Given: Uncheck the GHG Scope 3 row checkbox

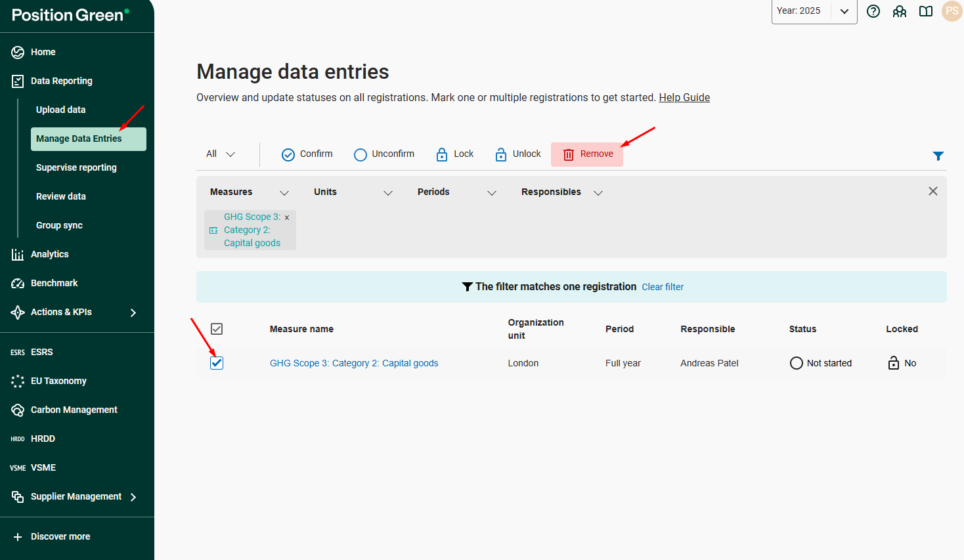Looking at the screenshot, I should point(217,362).
